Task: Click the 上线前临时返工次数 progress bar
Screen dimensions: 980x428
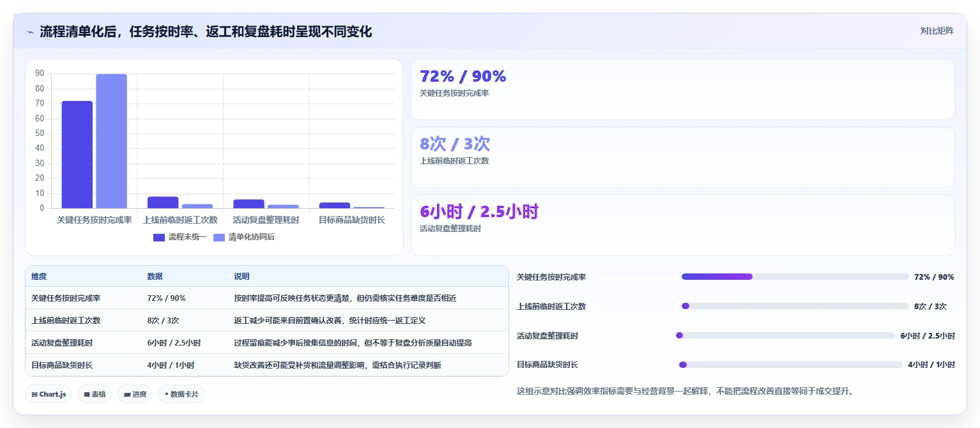Action: [795, 306]
